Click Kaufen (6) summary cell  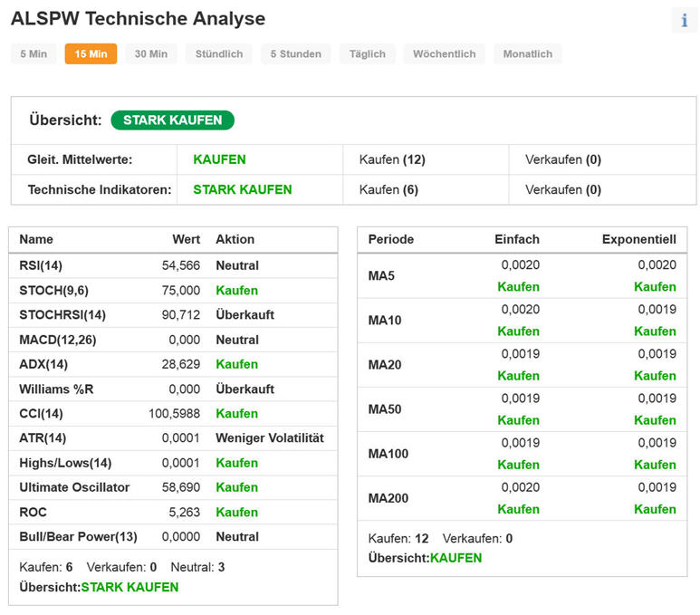[x=388, y=190]
